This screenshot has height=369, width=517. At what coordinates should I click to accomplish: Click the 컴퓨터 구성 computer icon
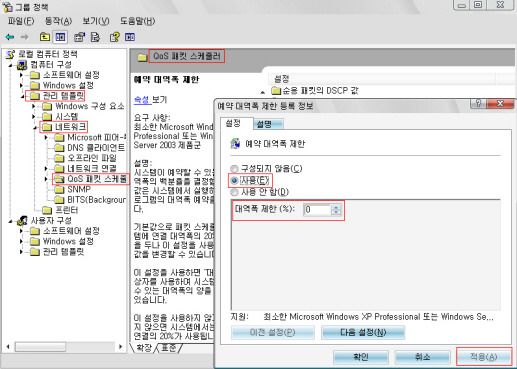22,65
